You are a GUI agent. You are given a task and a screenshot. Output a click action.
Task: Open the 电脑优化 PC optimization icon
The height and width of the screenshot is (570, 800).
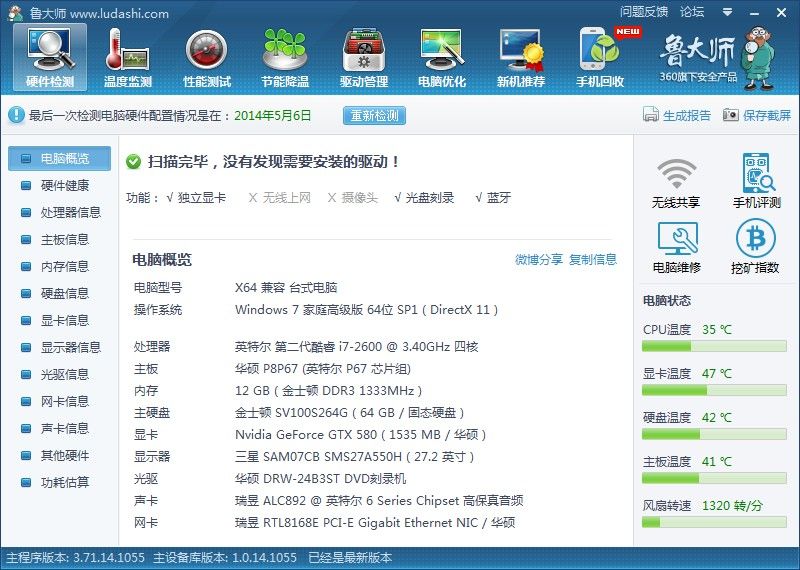[x=442, y=57]
